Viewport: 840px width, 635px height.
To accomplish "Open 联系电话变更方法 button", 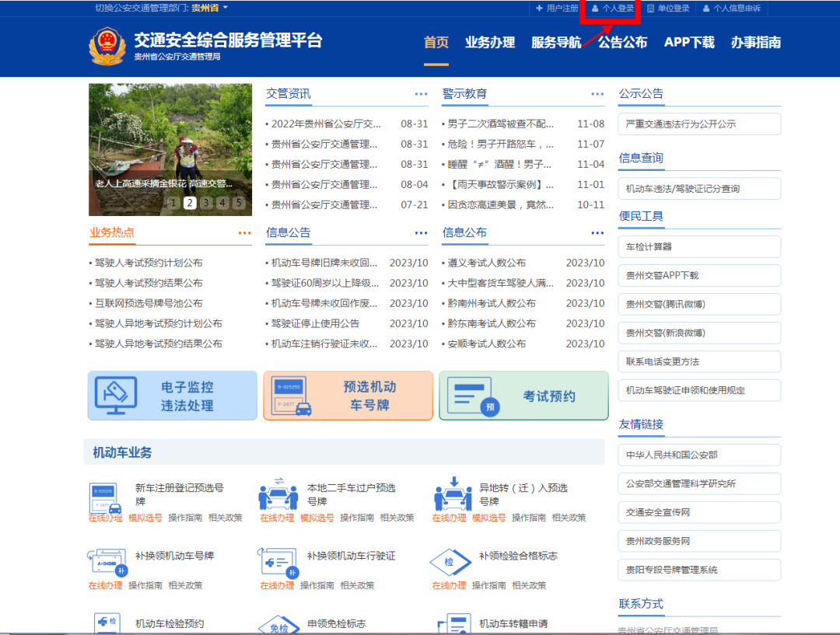I will point(699,362).
